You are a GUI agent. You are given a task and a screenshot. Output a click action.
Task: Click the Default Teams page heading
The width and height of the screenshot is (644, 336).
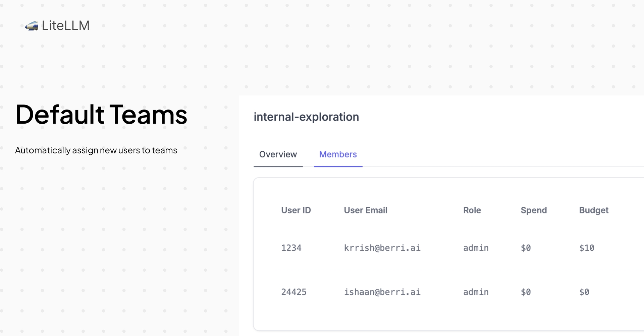point(101,115)
